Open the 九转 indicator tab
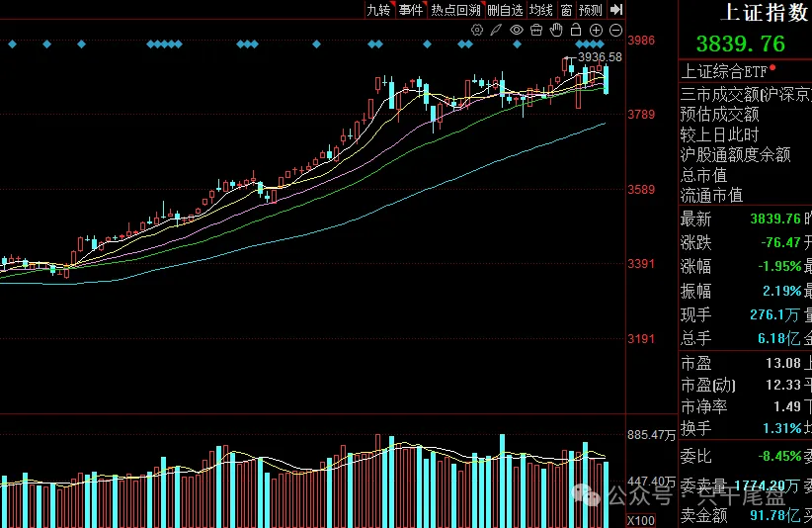This screenshot has height=528, width=812. pyautogui.click(x=378, y=10)
